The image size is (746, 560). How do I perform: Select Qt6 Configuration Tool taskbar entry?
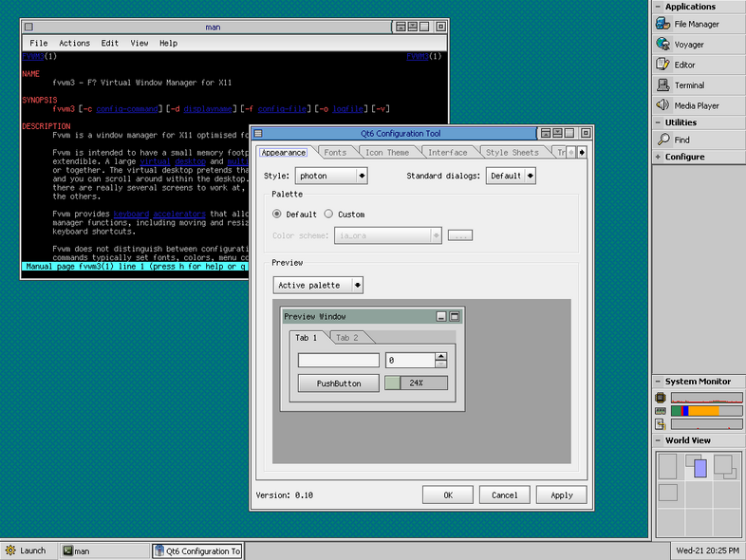[x=197, y=551]
